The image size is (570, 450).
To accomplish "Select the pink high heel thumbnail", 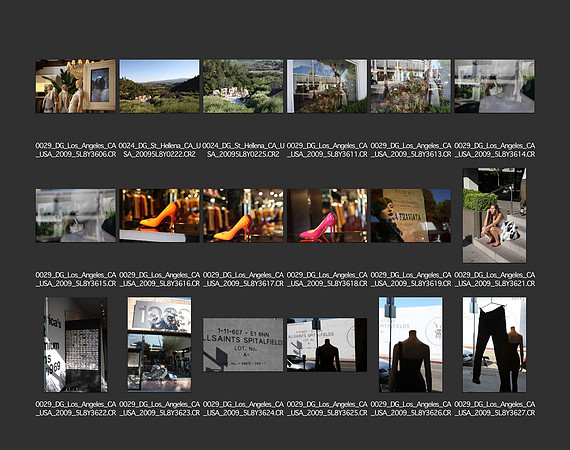I will [327, 216].
